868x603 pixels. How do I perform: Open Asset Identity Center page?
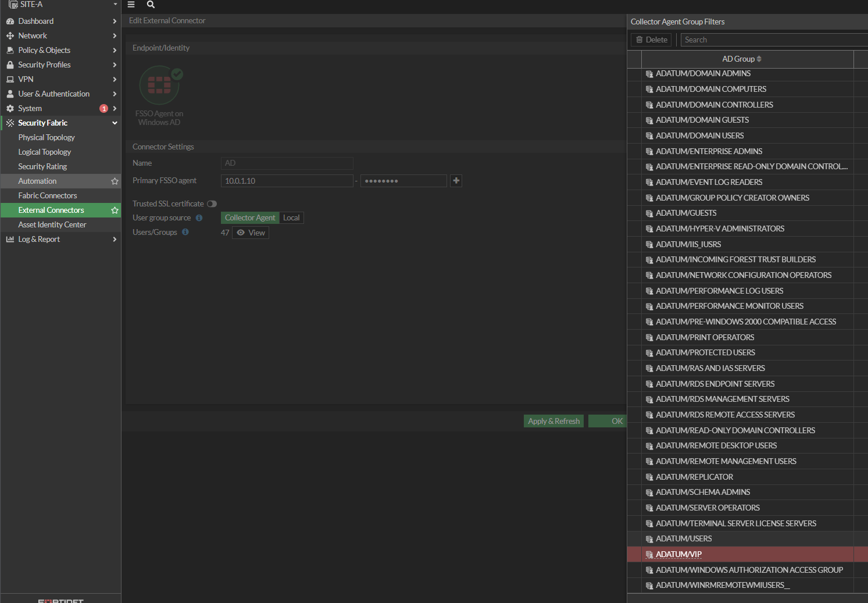pos(52,225)
